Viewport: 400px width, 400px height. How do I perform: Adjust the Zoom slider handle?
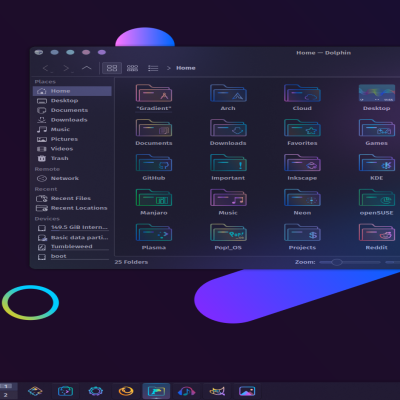tap(337, 262)
